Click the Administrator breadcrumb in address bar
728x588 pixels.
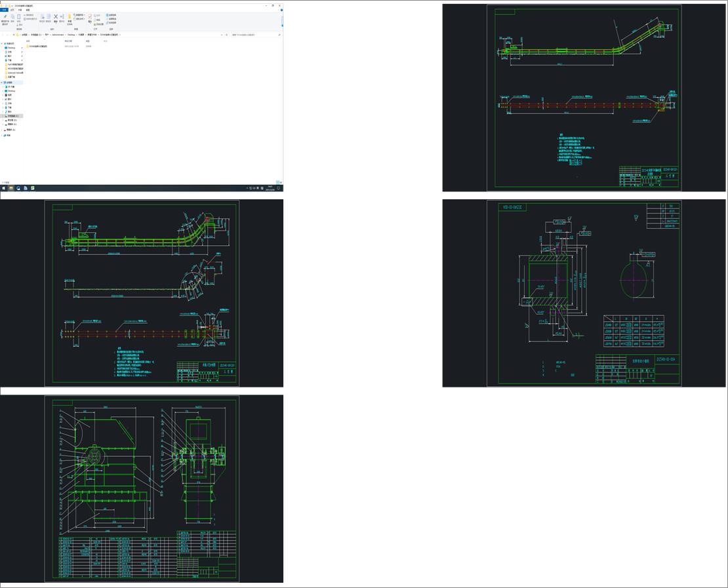tap(58, 35)
